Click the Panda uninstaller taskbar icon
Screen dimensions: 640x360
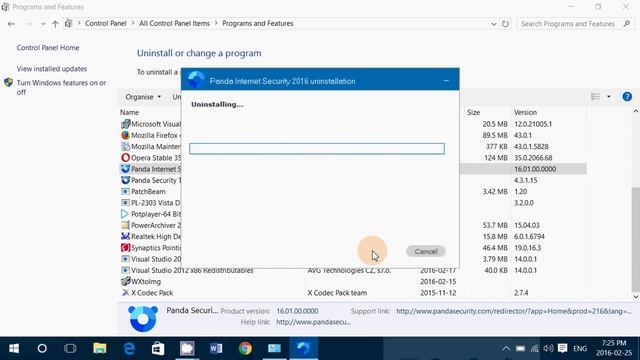(303, 348)
